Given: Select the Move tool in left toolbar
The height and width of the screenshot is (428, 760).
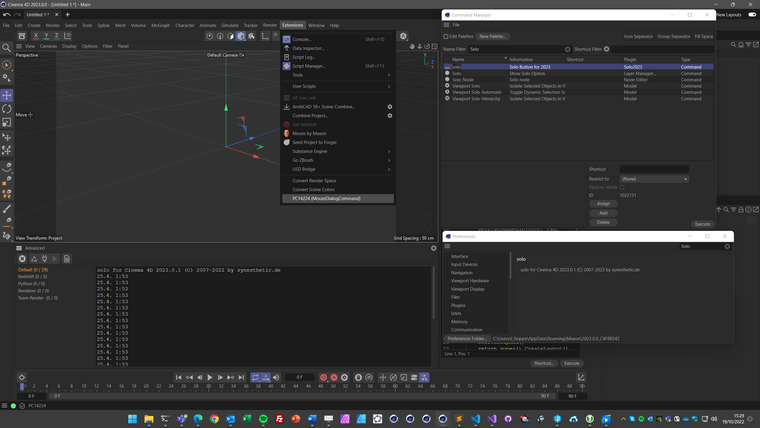Looking at the screenshot, I should pos(7,95).
